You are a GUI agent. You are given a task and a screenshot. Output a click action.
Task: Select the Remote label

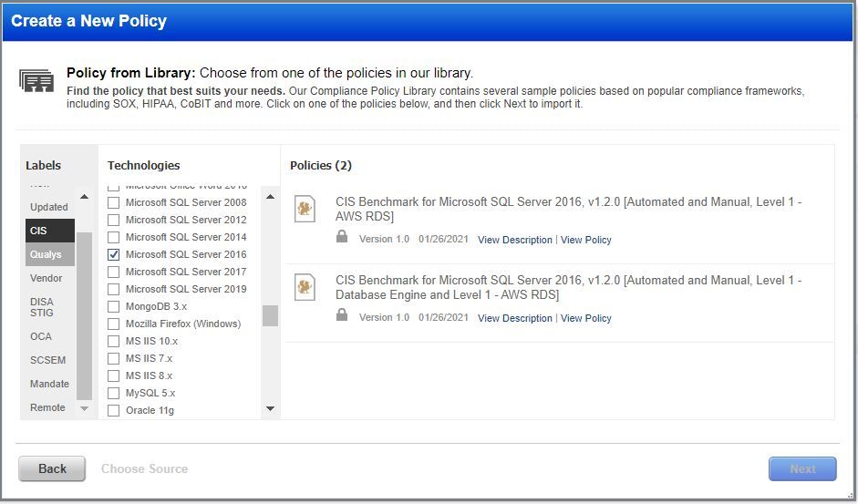pyautogui.click(x=50, y=407)
